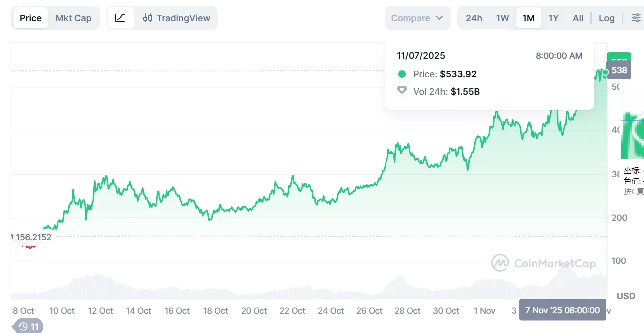Image resolution: width=644 pixels, height=333 pixels.
Task: Select the Price view option
Action: [x=30, y=18]
